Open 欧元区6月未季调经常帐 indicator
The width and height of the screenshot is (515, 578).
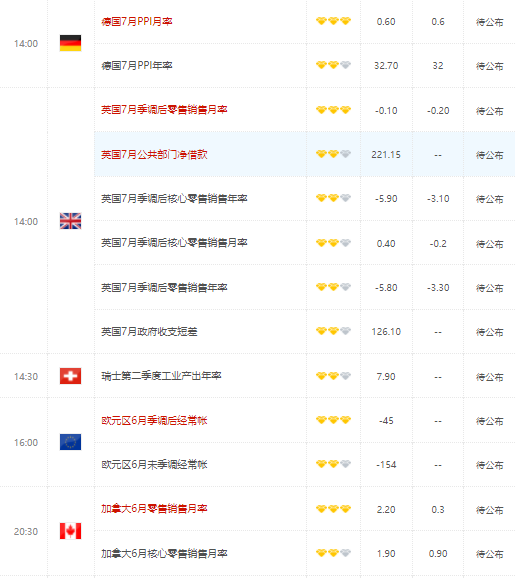[x=154, y=464]
